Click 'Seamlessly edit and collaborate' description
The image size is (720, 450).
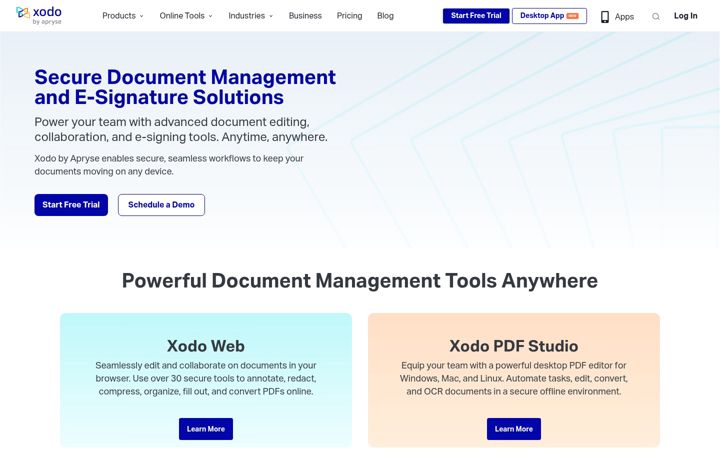pyautogui.click(x=206, y=378)
